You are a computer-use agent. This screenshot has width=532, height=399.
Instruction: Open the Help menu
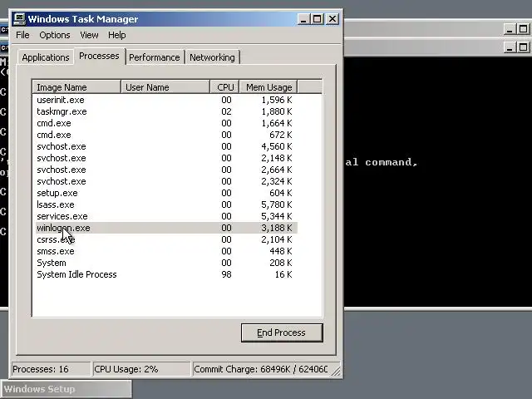pyautogui.click(x=117, y=35)
